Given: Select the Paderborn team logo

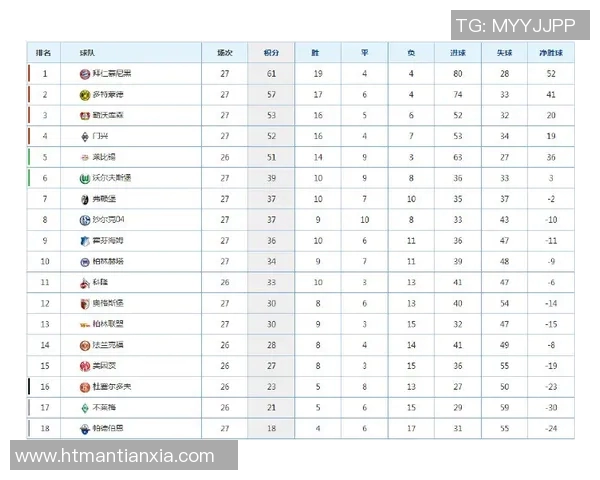Looking at the screenshot, I should tap(85, 429).
